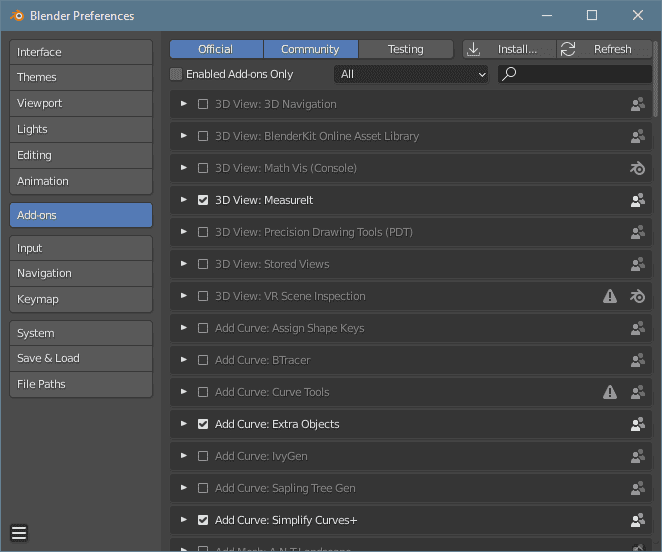Enable the IvyGen add-on
662x552 pixels.
pyautogui.click(x=203, y=456)
